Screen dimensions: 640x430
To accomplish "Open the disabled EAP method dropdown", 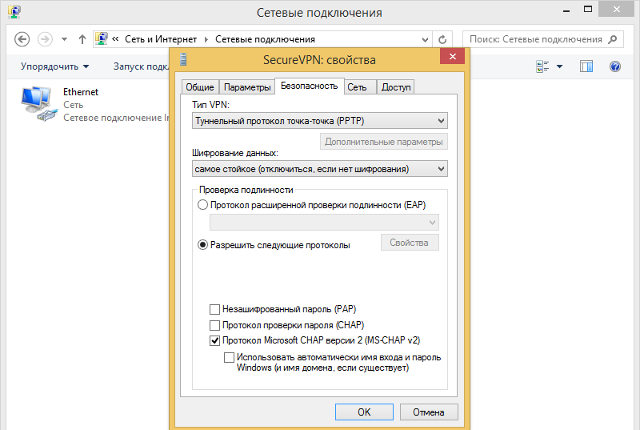I will 324,223.
